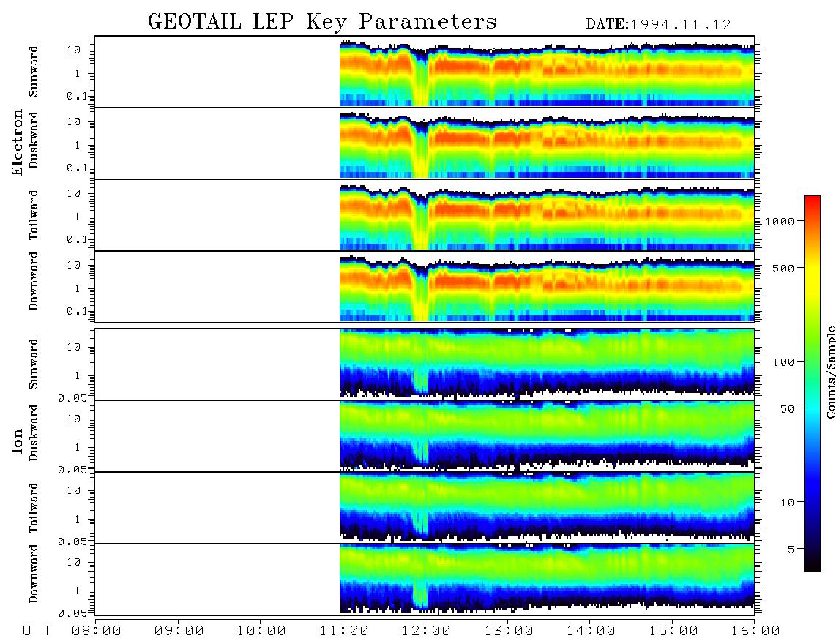The image size is (836, 644).
Task: Click the 11:00 time tick label
Action: pos(344,631)
